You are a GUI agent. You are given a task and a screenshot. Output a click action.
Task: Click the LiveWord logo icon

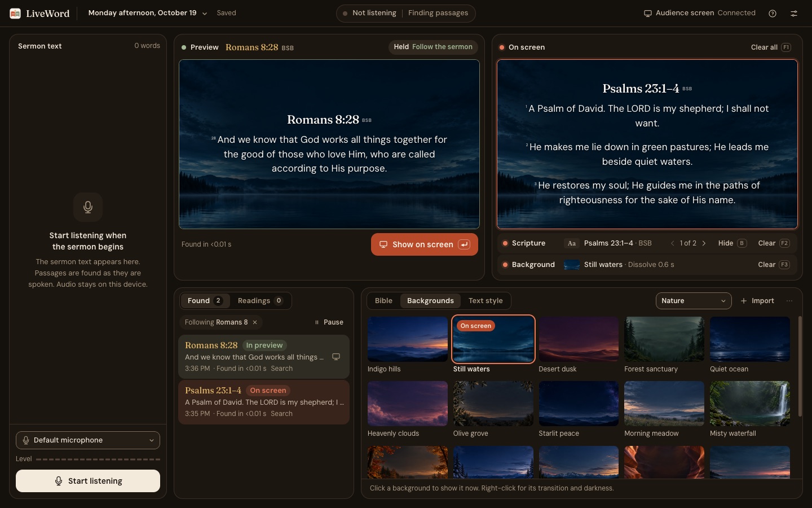(15, 13)
